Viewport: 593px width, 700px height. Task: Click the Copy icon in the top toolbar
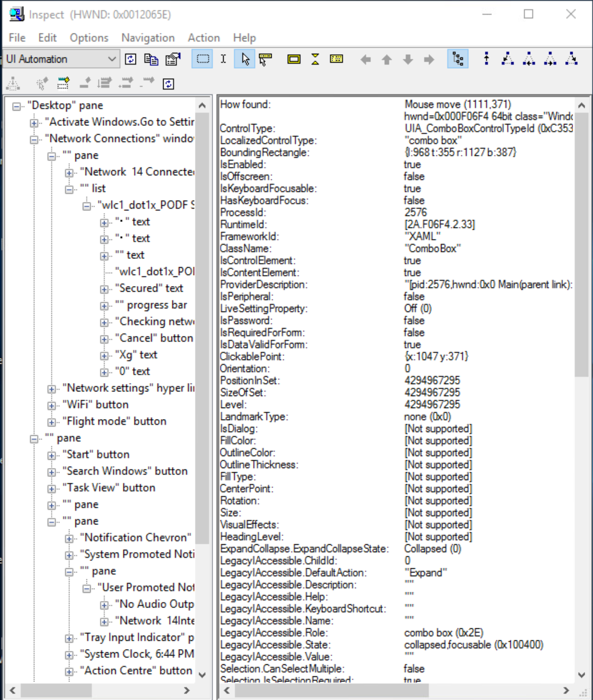[x=151, y=59]
